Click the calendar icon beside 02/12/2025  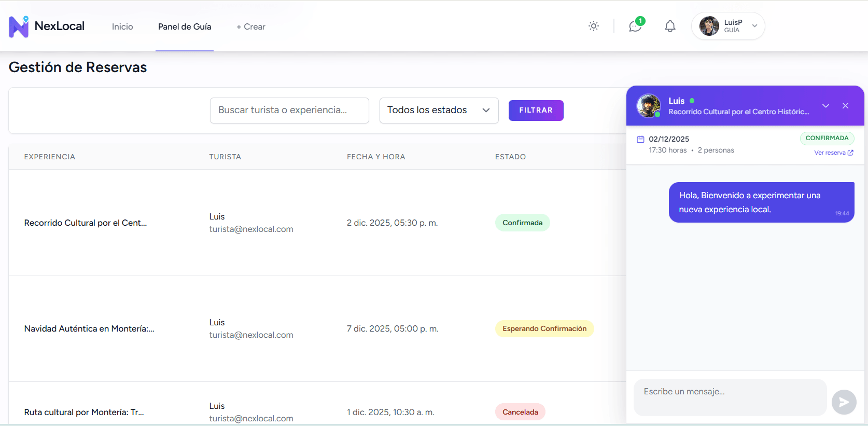point(640,139)
